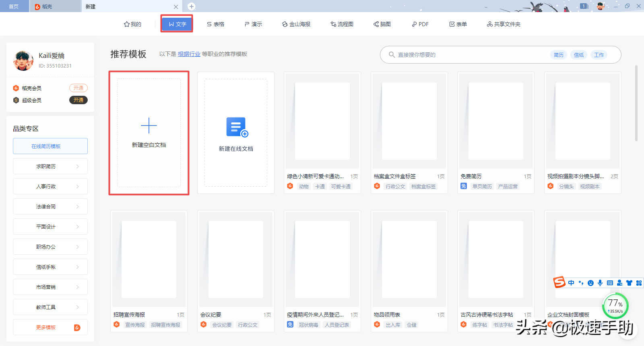Switch to the 首页 home tab
Viewport: 644px width, 346px height.
pyautogui.click(x=14, y=6)
